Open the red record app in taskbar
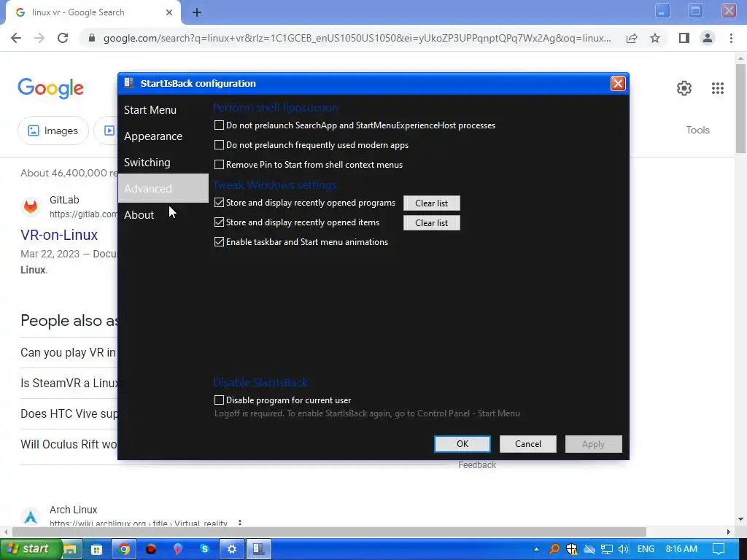The image size is (747, 560). point(151,549)
